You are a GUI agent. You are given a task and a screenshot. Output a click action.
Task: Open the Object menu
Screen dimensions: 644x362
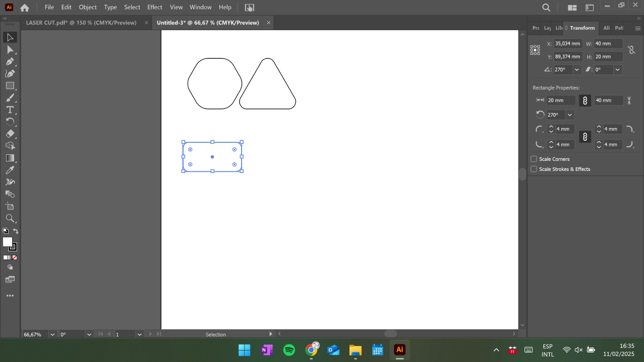coord(88,7)
